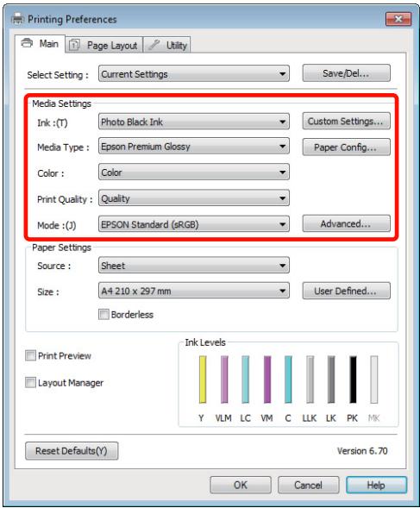Image resolution: width=420 pixels, height=508 pixels.
Task: Click the LC light cyan ink bar
Action: coord(245,379)
